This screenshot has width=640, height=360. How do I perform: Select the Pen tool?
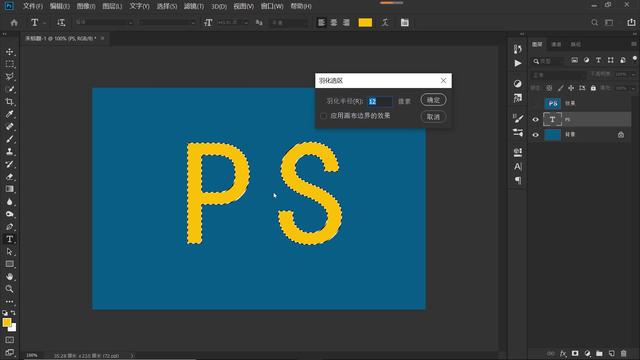(x=9, y=227)
